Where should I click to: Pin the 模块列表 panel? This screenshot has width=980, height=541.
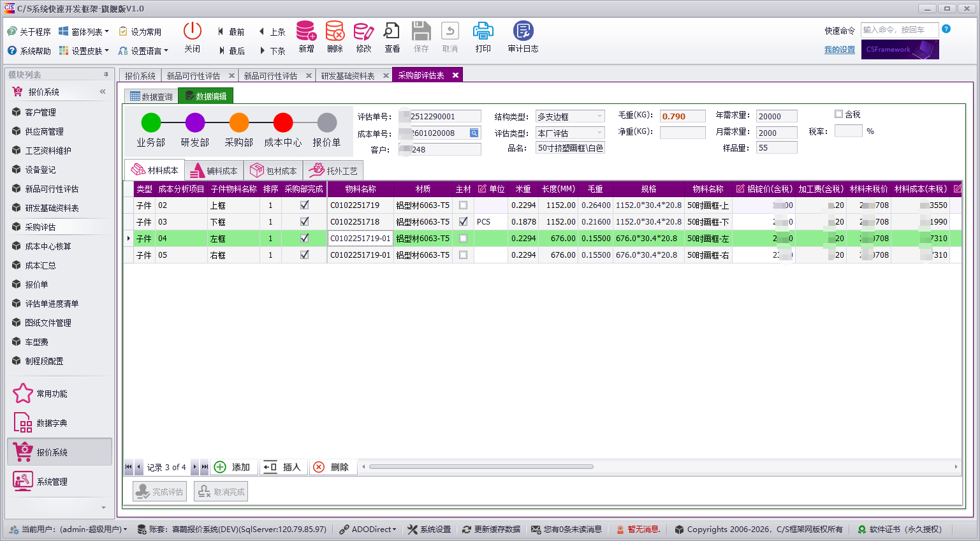point(106,75)
